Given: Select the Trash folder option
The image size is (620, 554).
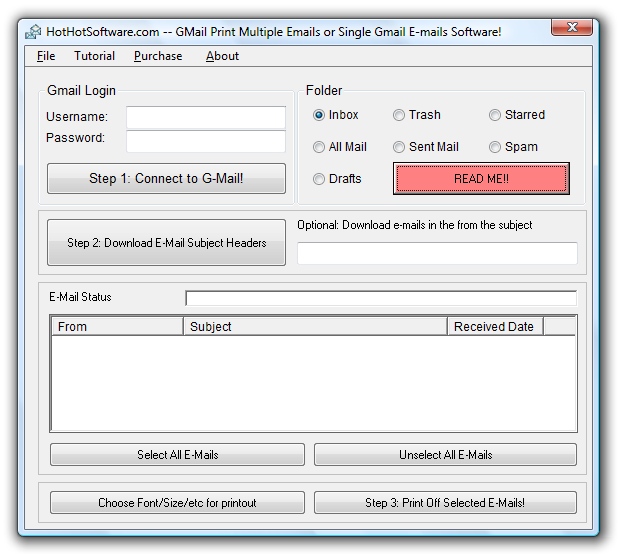Looking at the screenshot, I should [399, 115].
